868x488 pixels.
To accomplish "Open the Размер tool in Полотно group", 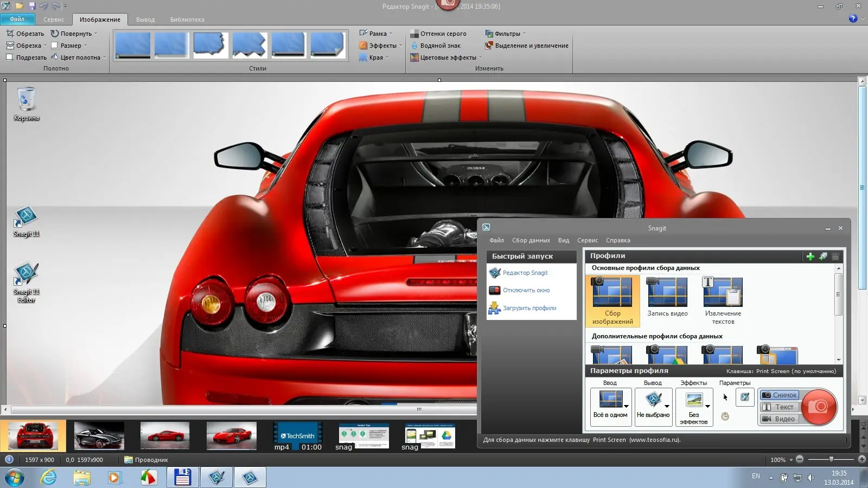I will [x=71, y=46].
